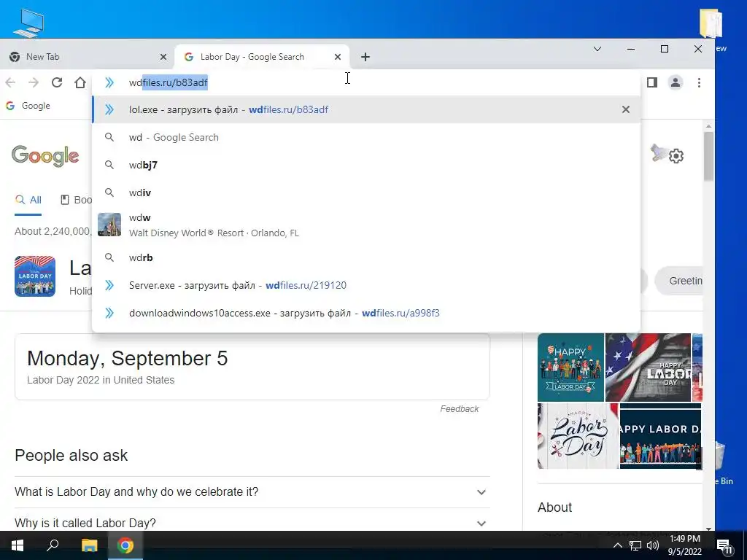
Task: Click the Walt Disney World castle thumbnail
Action: click(x=109, y=225)
